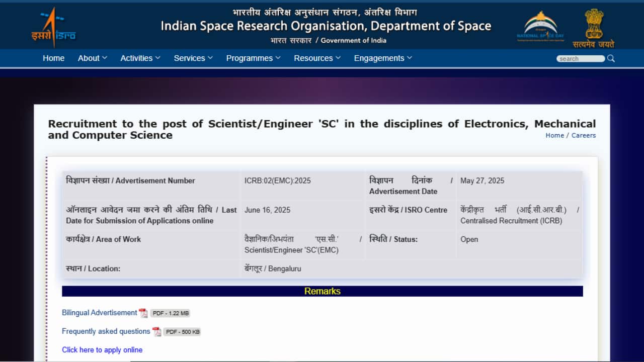This screenshot has width=644, height=362.
Task: Select Home in the navigation bar
Action: tap(53, 58)
